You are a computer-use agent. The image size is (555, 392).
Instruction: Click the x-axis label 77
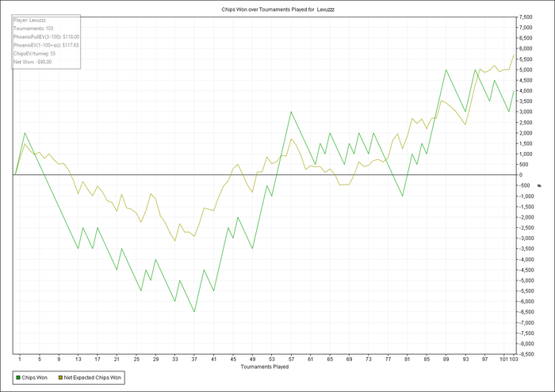[x=388, y=359]
